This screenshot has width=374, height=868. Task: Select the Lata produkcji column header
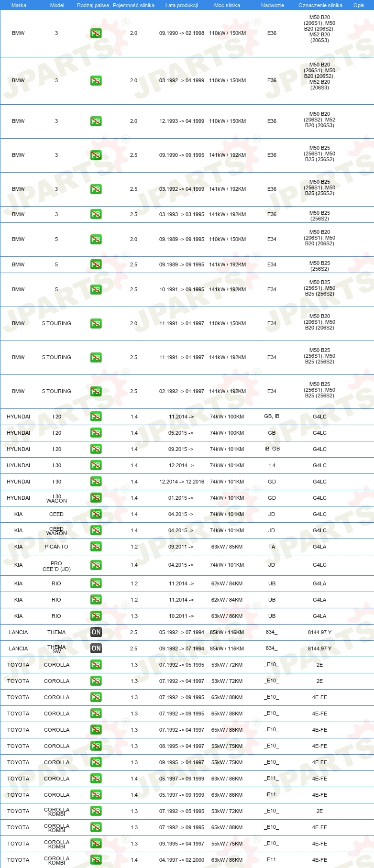pyautogui.click(x=182, y=5)
